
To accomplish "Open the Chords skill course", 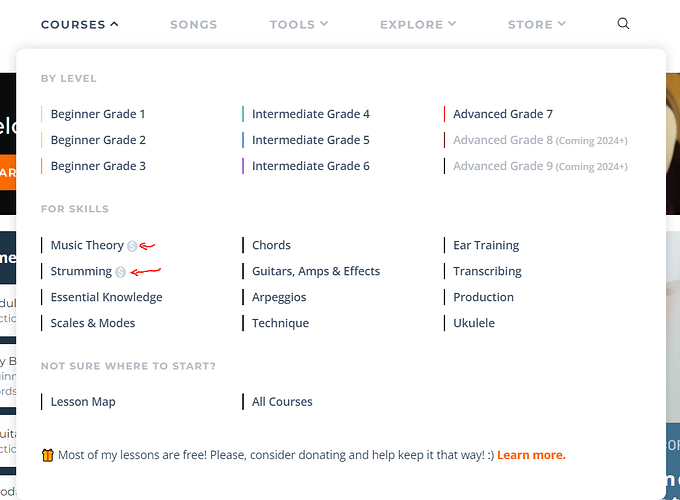I will coord(271,245).
